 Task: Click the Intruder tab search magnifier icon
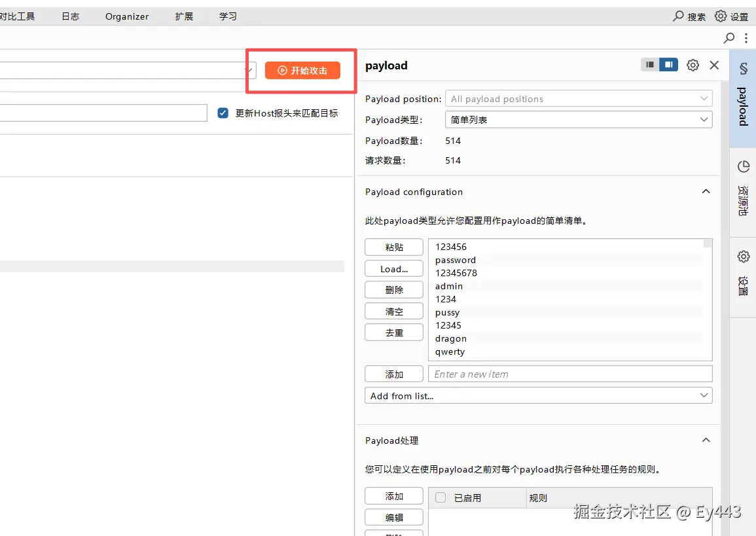click(729, 38)
